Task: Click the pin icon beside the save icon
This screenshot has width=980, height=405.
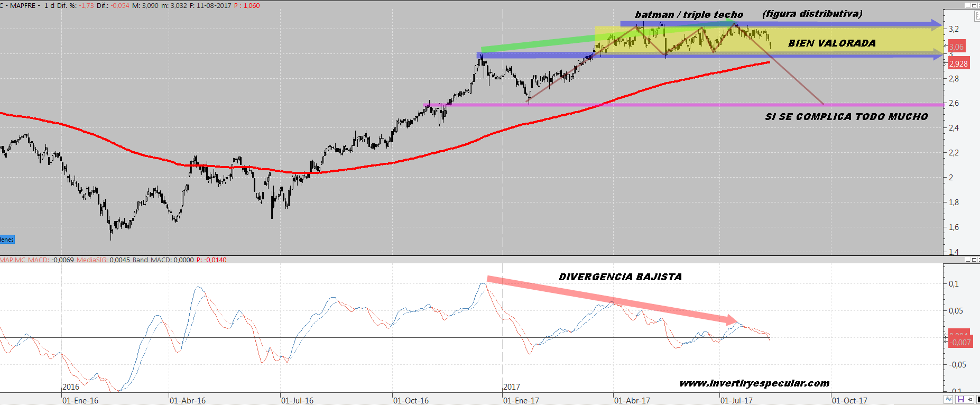Action: [x=970, y=400]
